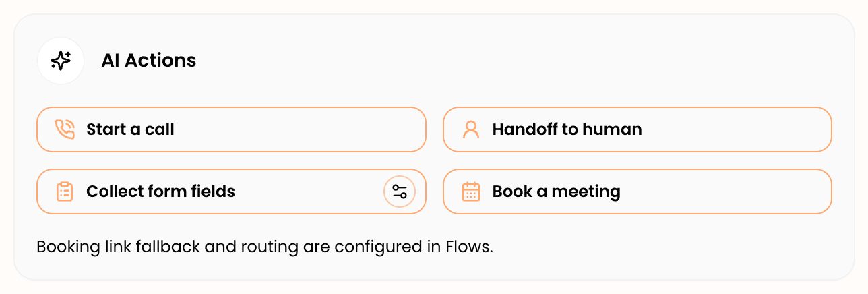Click the "Collect form fields" text label
868x294 pixels.
coord(160,192)
